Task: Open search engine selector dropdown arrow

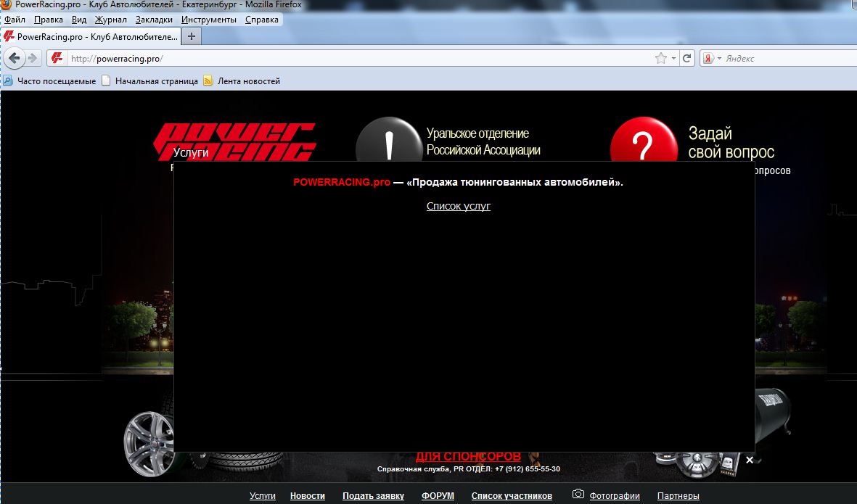Action: coord(719,59)
